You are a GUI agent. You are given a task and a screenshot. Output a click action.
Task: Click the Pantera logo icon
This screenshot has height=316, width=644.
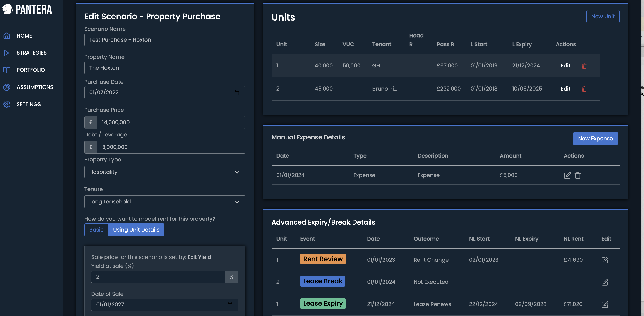click(x=7, y=9)
